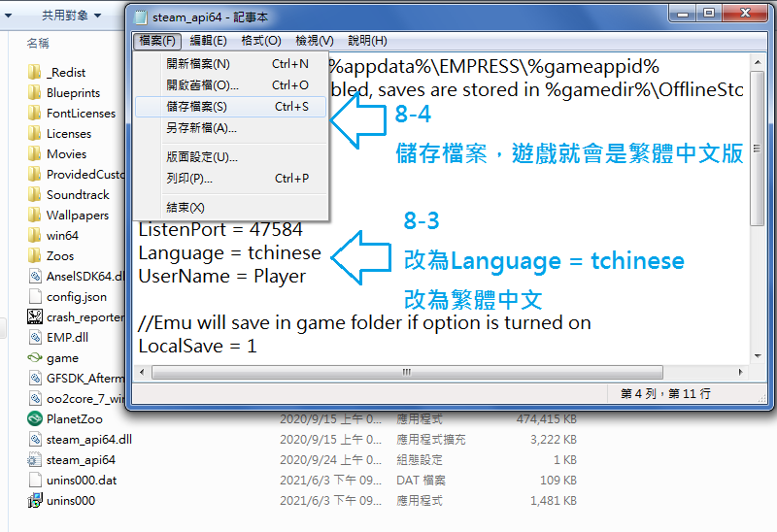Screen dimensions: 777x532
Task: Click the 474,415 KB size cell of PlanetZoo
Action: click(546, 419)
